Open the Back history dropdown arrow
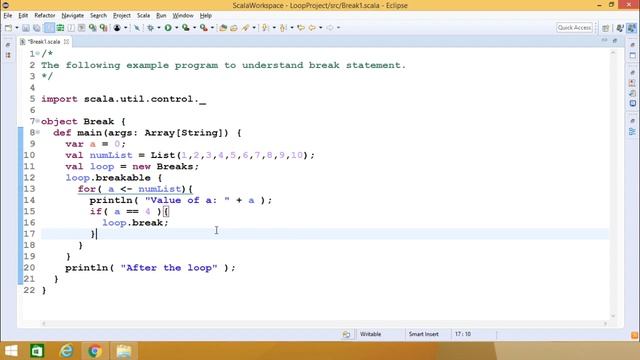 (320, 28)
